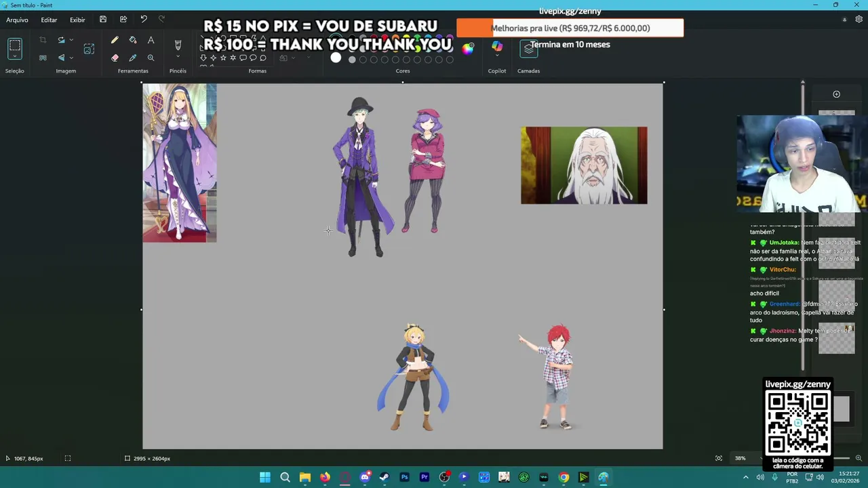Select the six-point star shape
The image size is (868, 488).
tap(233, 58)
